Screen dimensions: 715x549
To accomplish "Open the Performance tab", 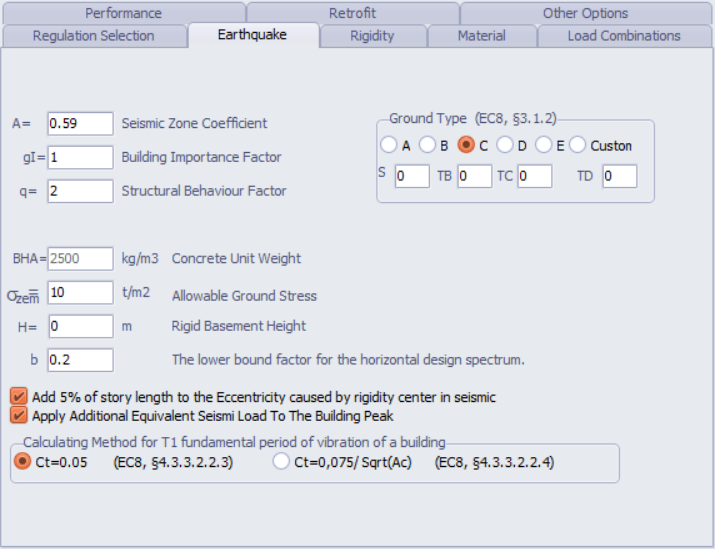I will click(x=123, y=13).
